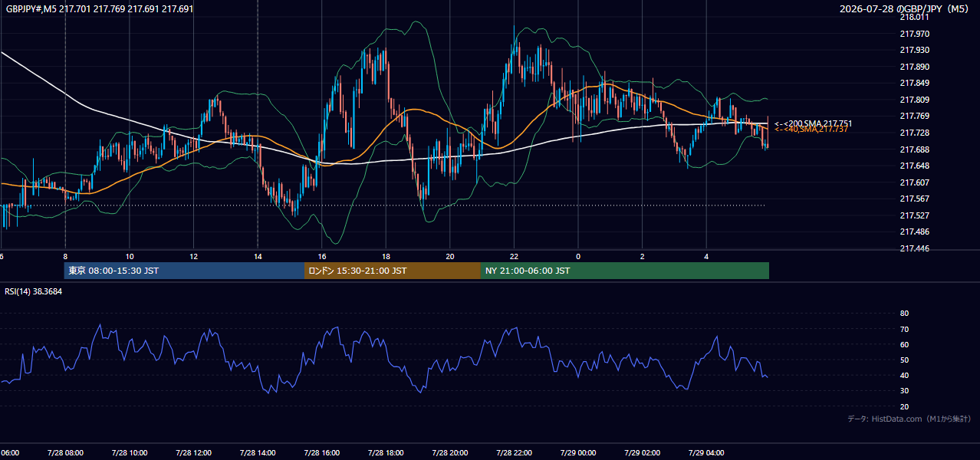Click price axis value 218.011
Screen dimensions: 980x460
tap(914, 17)
